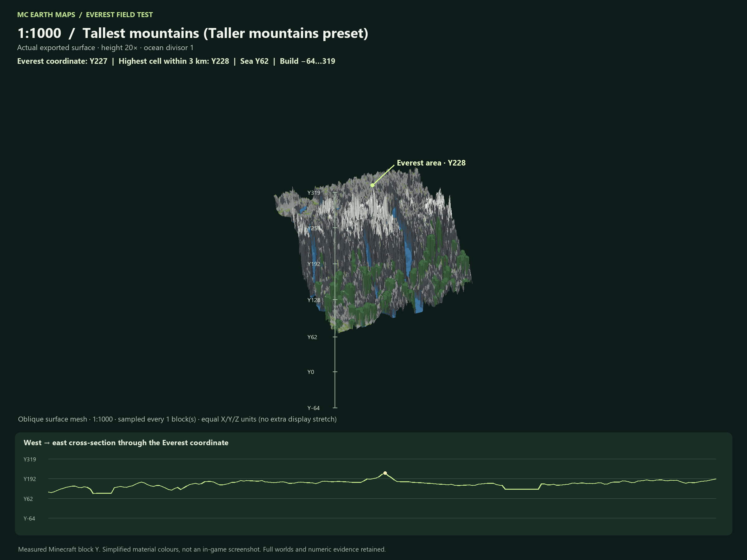This screenshot has height=560, width=747.
Task: Click the 'Everest area · Y228' callout label
Action: point(431,163)
